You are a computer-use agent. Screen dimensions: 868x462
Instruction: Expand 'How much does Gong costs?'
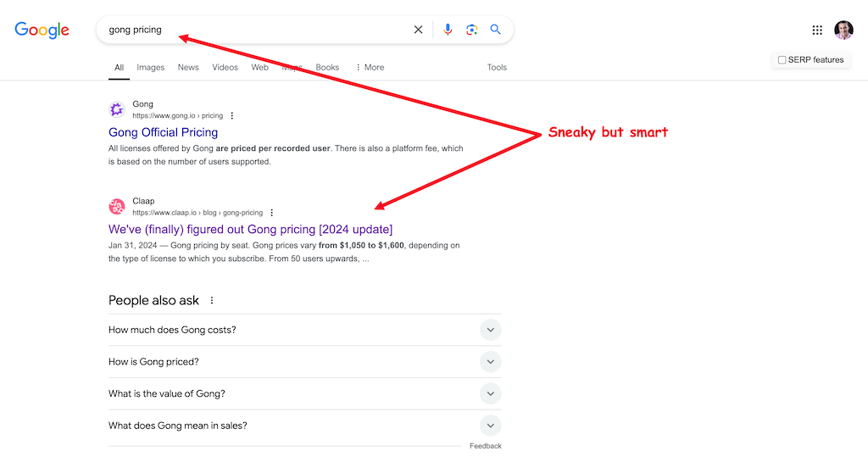pos(304,330)
